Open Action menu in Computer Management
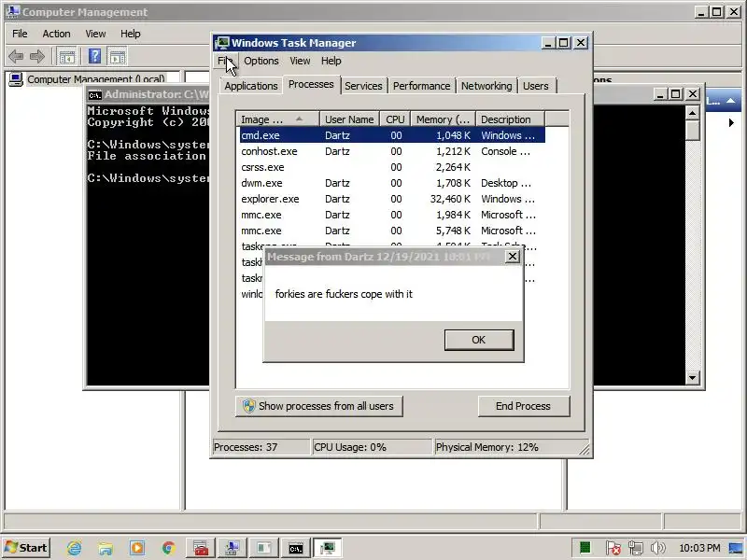This screenshot has height=560, width=747. tap(56, 34)
